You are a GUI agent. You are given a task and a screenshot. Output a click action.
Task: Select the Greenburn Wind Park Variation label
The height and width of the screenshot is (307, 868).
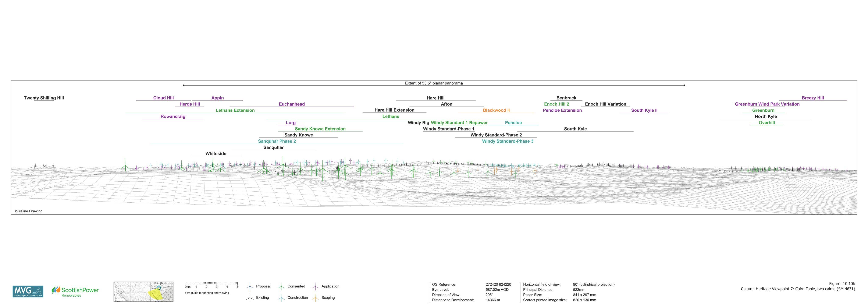coord(767,104)
